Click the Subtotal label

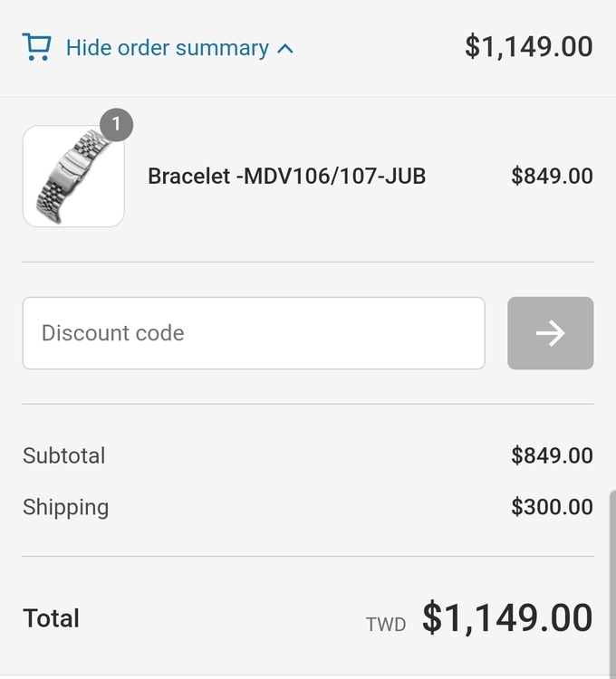point(64,455)
